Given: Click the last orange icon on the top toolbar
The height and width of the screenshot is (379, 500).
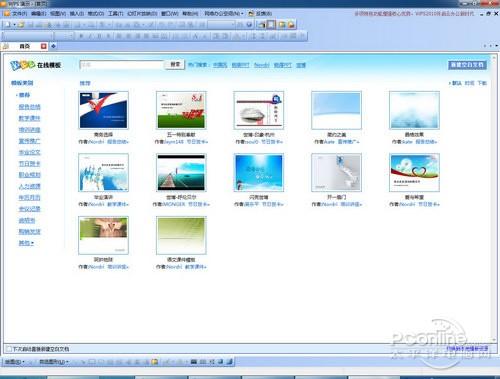Looking at the screenshot, I should point(291,25).
